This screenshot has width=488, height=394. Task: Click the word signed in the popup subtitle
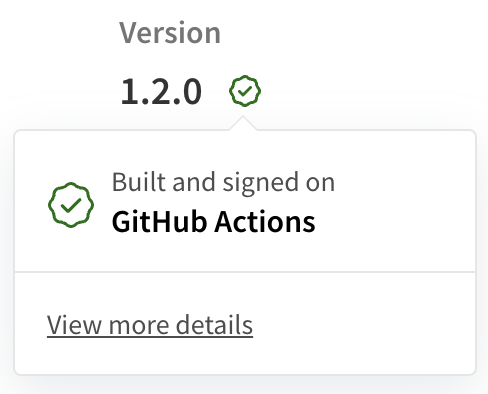click(x=260, y=183)
